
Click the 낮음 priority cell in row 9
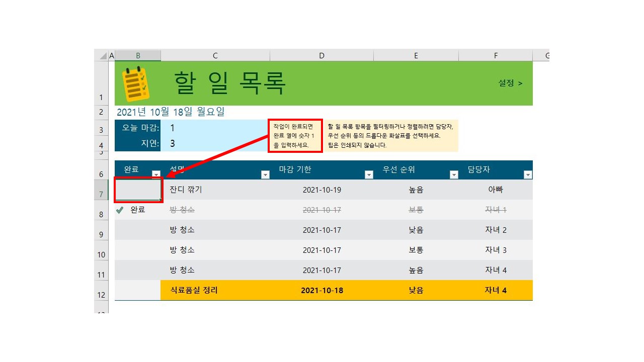coord(416,230)
